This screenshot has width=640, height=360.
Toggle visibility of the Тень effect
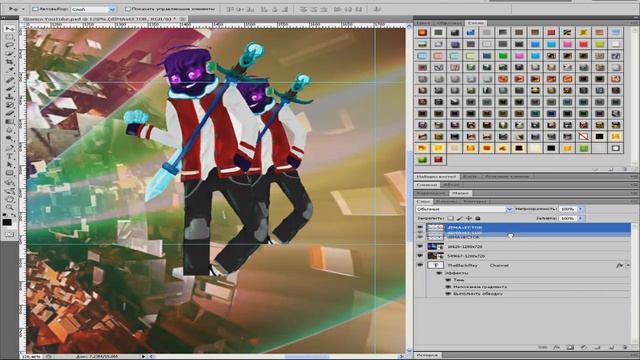click(x=448, y=280)
